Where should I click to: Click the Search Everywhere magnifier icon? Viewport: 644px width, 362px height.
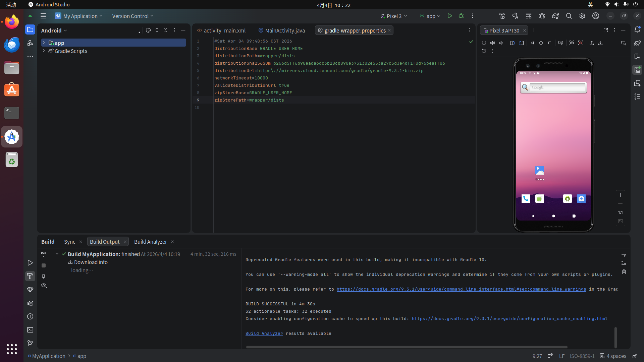pyautogui.click(x=569, y=16)
